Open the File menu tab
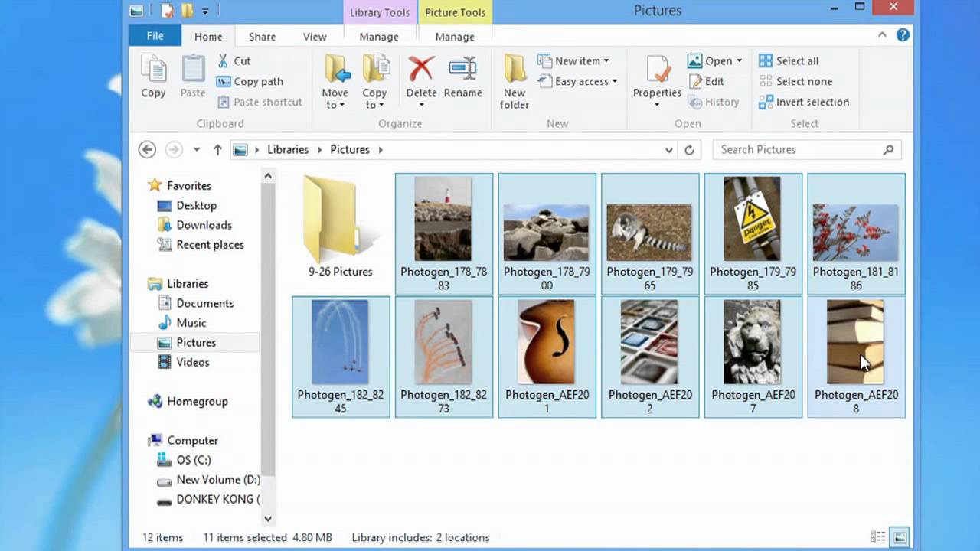The image size is (980, 551). coord(155,36)
